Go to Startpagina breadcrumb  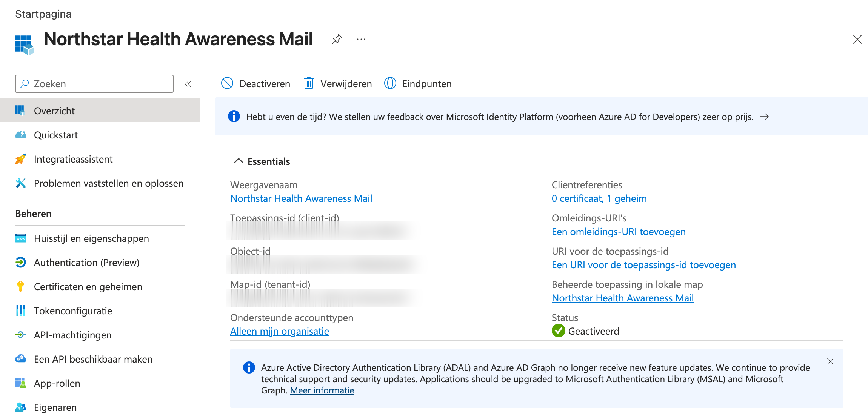(x=43, y=14)
